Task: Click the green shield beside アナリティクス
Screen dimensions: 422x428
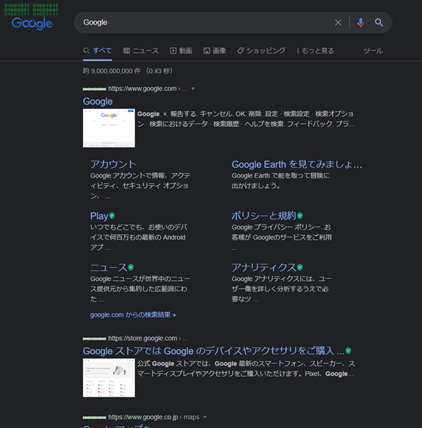Action: coord(300,267)
